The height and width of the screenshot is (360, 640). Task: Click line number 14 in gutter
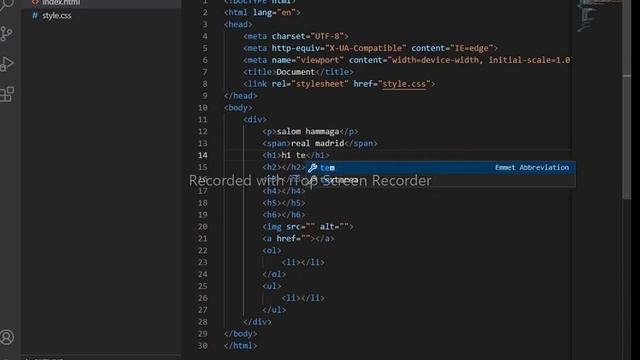[x=203, y=155]
